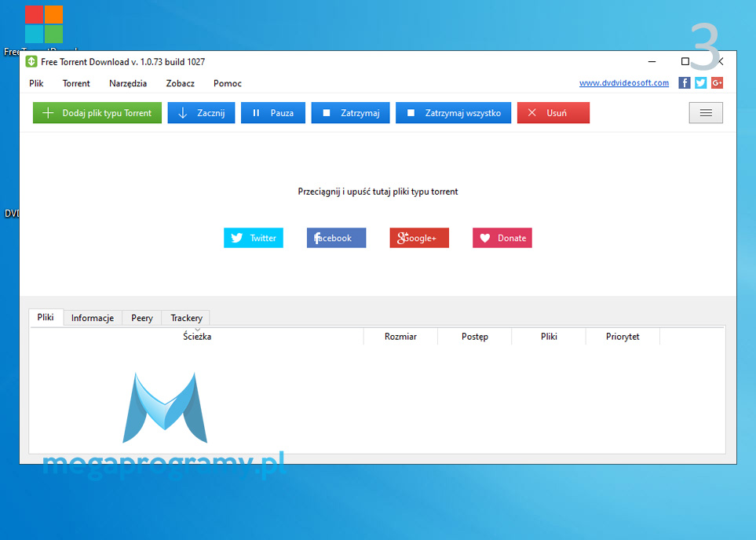Viewport: 756px width, 540px height.
Task: Remove the torrent with the Usuń button
Action: click(553, 113)
